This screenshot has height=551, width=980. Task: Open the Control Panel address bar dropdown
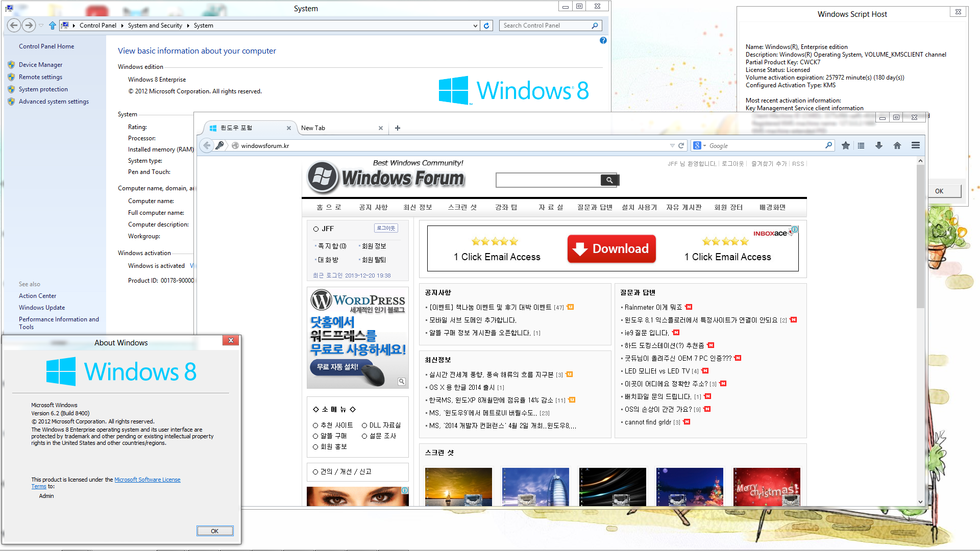point(475,26)
